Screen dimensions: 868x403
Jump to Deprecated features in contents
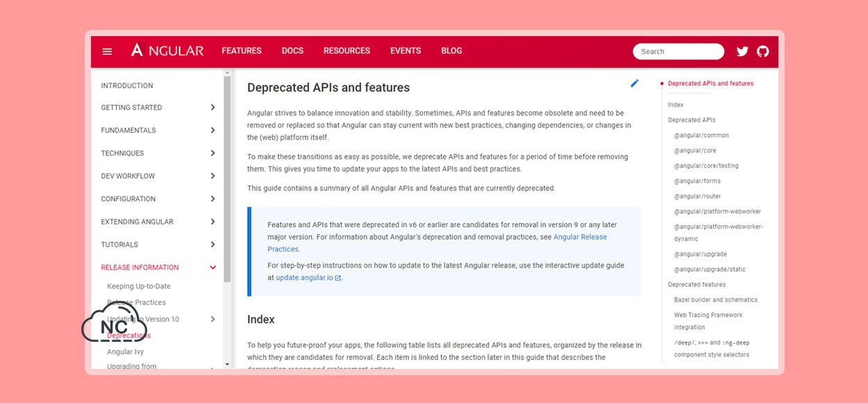(x=696, y=285)
